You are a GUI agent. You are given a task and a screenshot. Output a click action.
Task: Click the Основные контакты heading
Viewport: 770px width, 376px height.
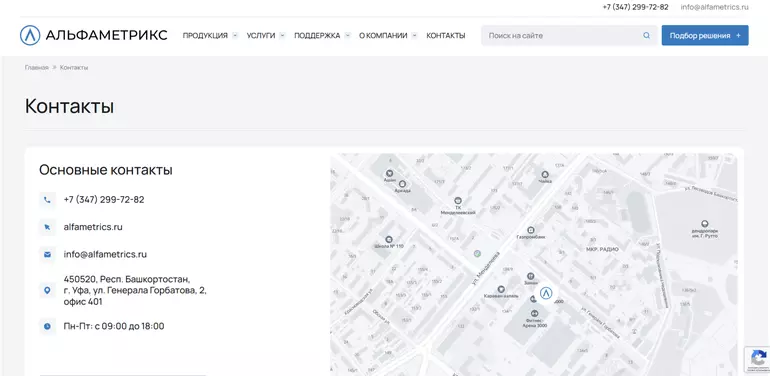pyautogui.click(x=106, y=170)
